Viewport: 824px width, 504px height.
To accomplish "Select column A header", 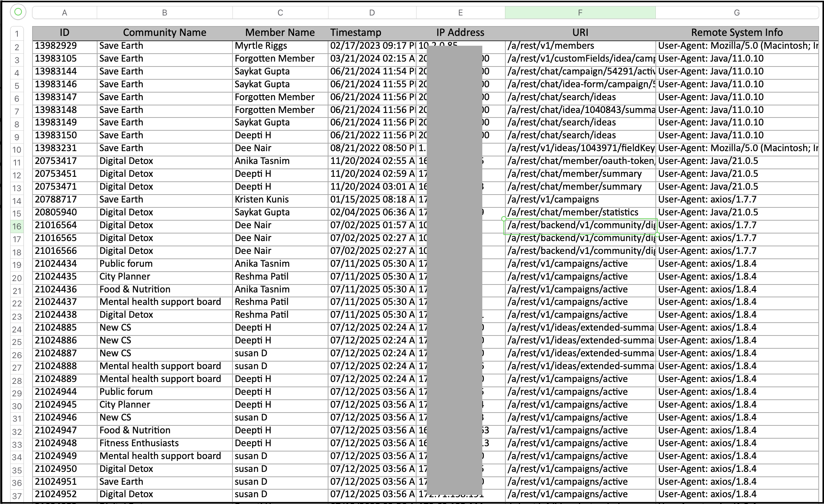I will tap(65, 13).
